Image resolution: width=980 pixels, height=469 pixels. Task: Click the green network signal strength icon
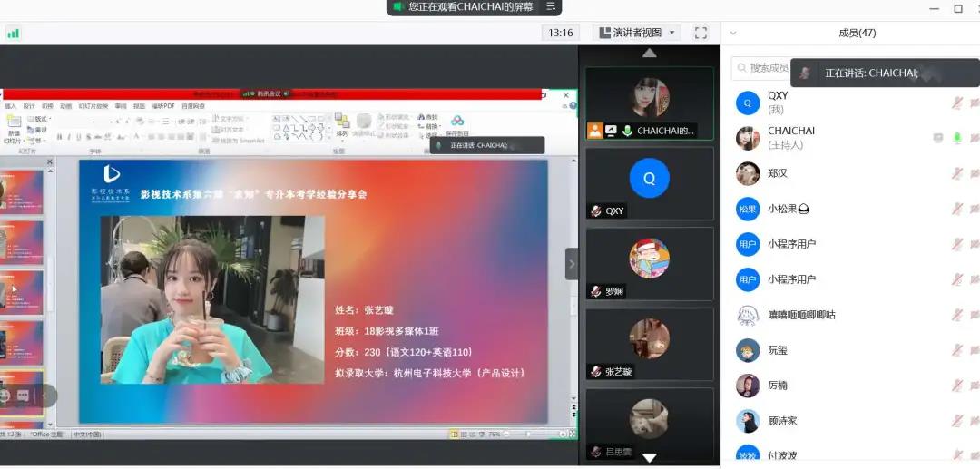point(13,34)
